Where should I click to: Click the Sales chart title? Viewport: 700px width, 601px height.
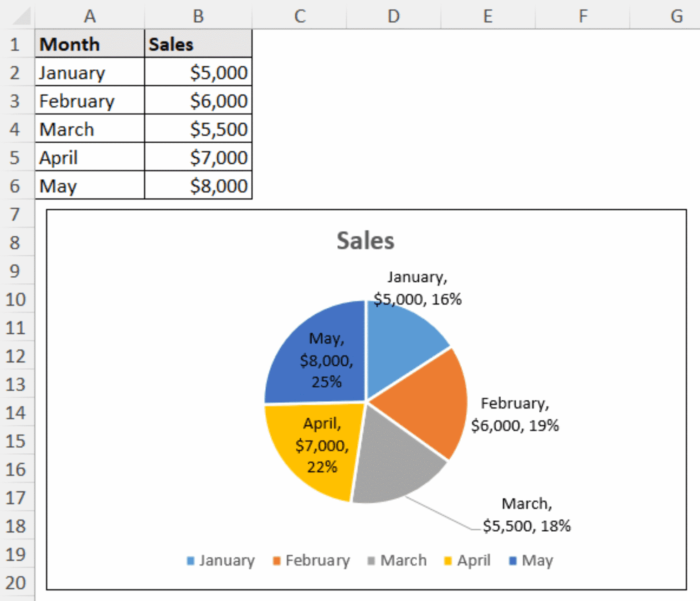pyautogui.click(x=365, y=240)
